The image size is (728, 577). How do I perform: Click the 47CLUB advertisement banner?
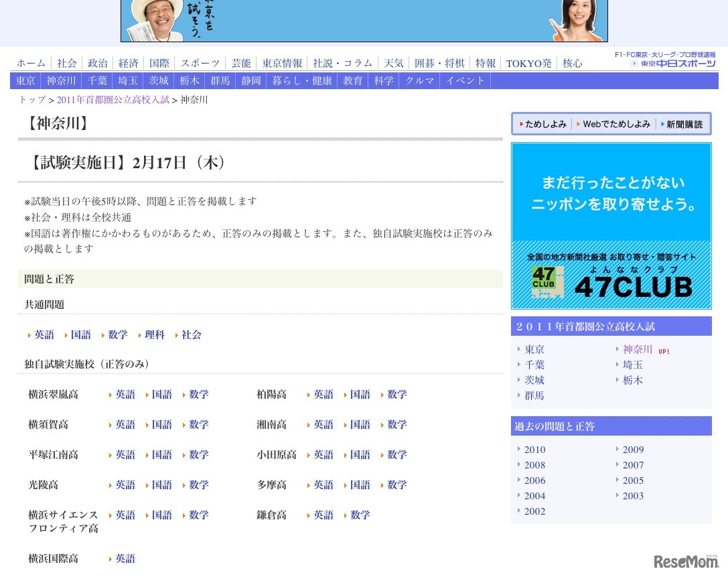click(611, 225)
